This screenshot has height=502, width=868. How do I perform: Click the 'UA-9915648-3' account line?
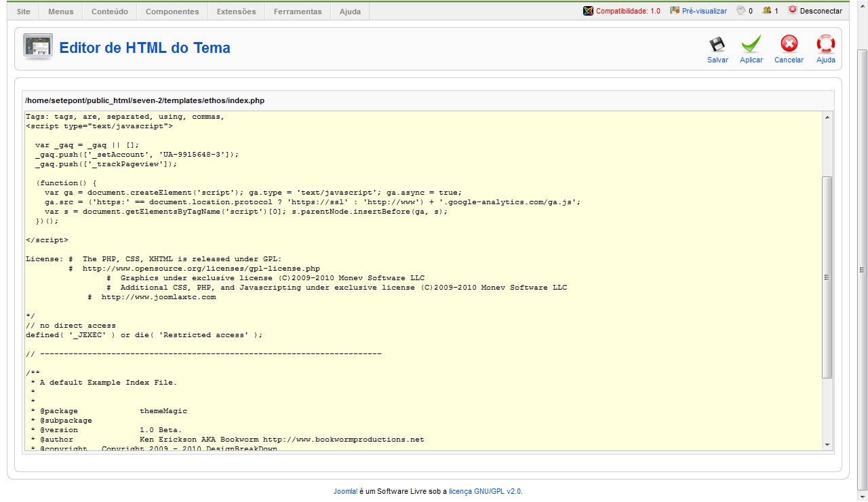pos(137,154)
